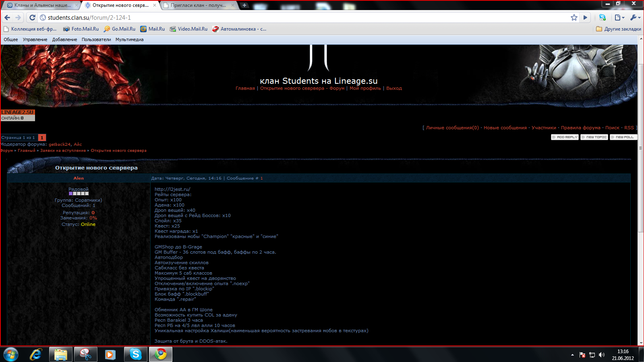Close the 'Пригласи клан' tab
The width and height of the screenshot is (644, 362).
[x=233, y=5]
